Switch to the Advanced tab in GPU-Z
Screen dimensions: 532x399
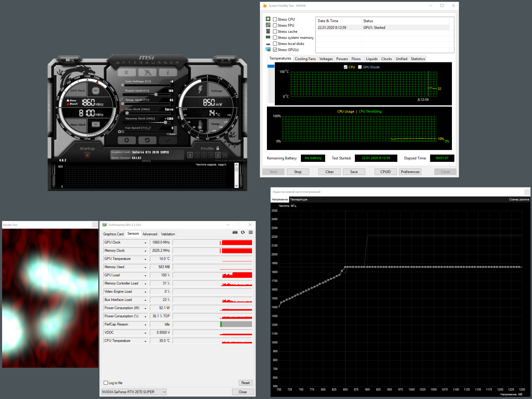150,234
